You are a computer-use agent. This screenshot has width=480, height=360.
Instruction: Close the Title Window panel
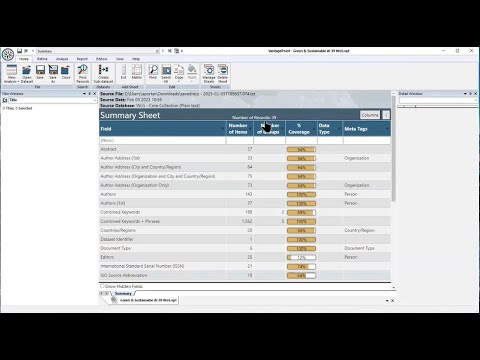tap(94, 94)
